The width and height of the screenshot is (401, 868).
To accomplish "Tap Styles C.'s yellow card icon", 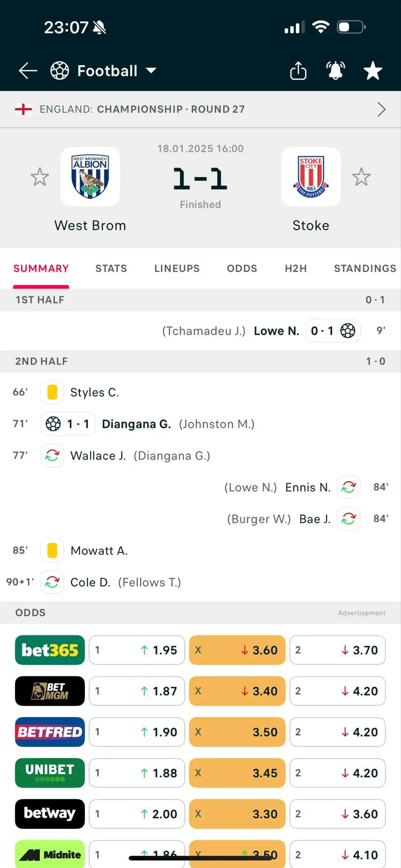I will pyautogui.click(x=52, y=392).
